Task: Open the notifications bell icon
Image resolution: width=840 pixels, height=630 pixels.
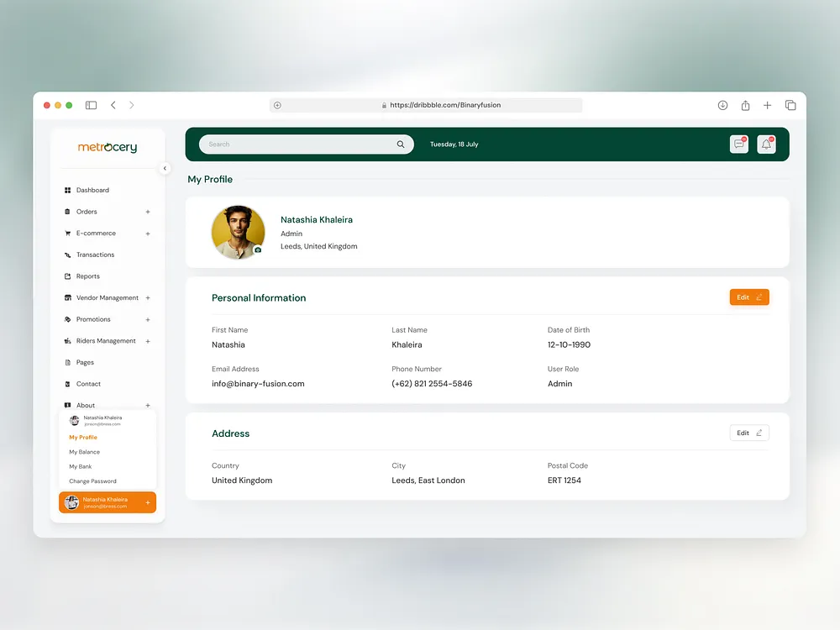Action: click(x=765, y=144)
